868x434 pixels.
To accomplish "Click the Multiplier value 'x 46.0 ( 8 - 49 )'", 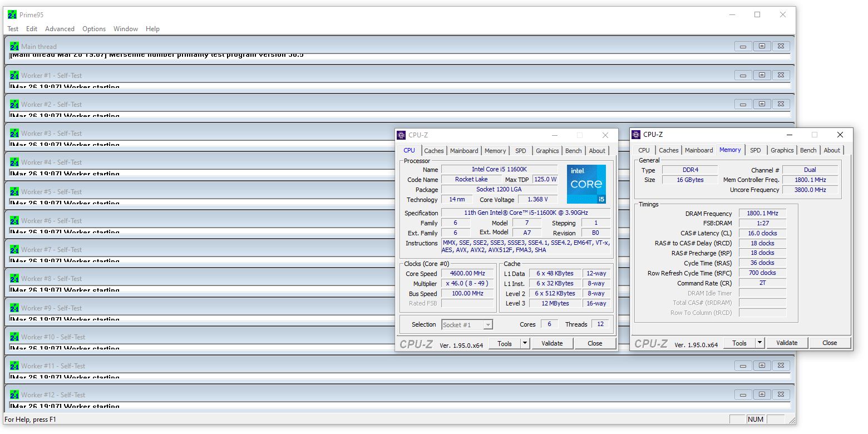I will pos(467,283).
